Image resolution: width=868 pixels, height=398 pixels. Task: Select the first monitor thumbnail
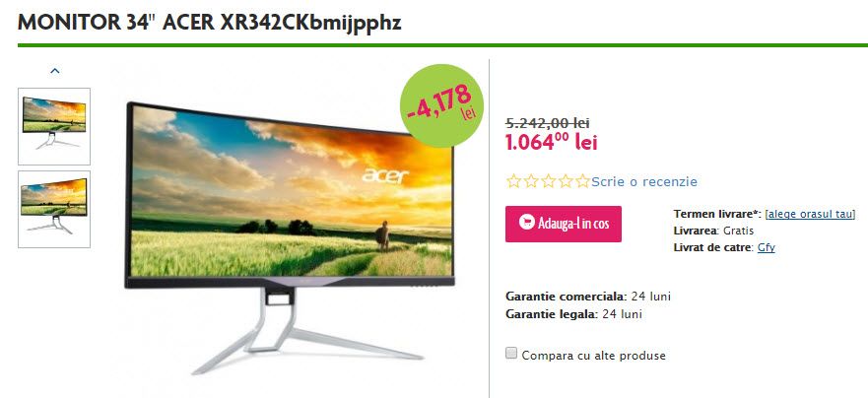pyautogui.click(x=54, y=126)
